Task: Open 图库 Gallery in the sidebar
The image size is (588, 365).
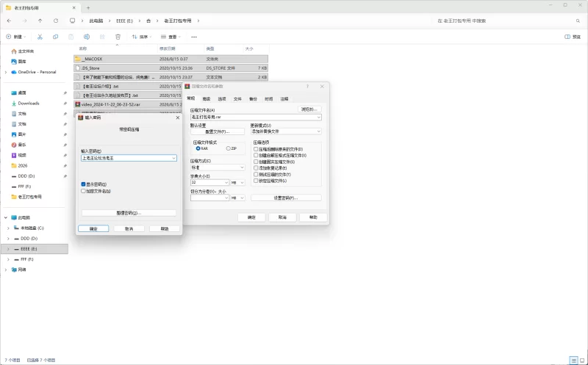Action: click(x=19, y=62)
